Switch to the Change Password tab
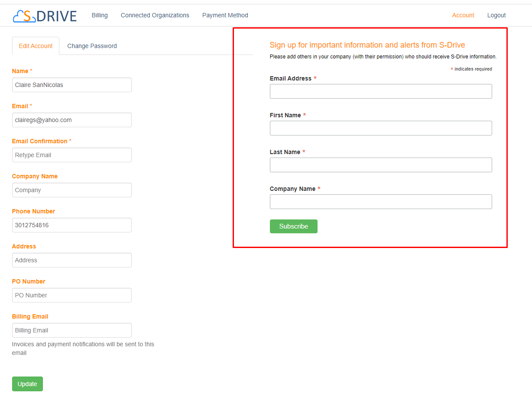Image resolution: width=532 pixels, height=393 pixels. coord(92,46)
